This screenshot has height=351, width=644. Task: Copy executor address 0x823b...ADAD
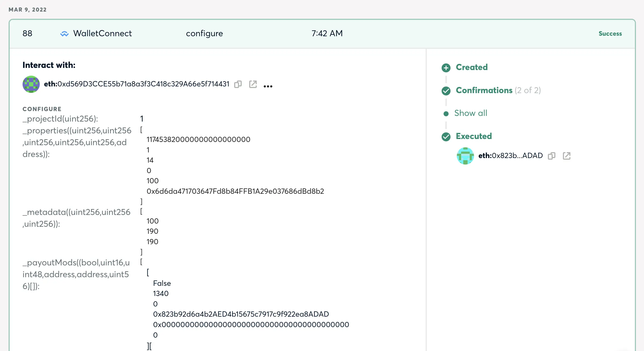coord(551,156)
